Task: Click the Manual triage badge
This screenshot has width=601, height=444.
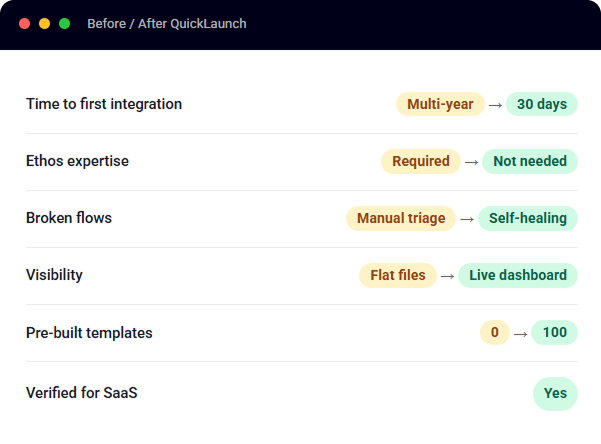Action: click(x=401, y=218)
